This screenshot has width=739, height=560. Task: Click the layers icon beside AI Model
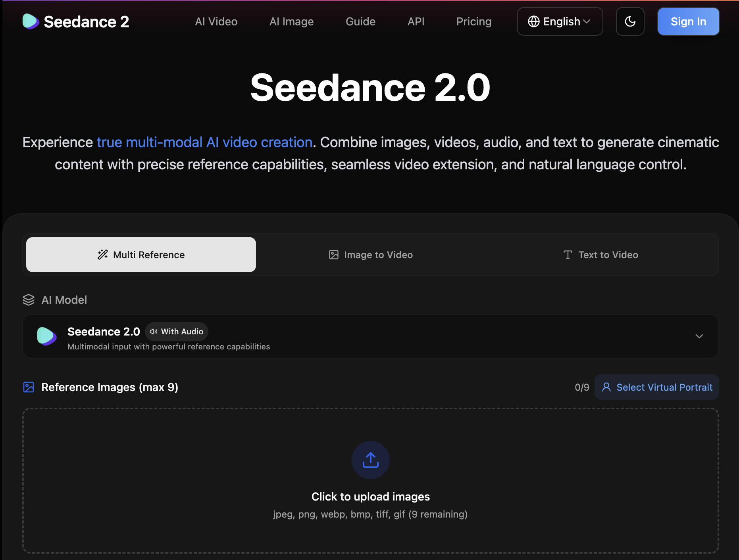[x=29, y=300]
